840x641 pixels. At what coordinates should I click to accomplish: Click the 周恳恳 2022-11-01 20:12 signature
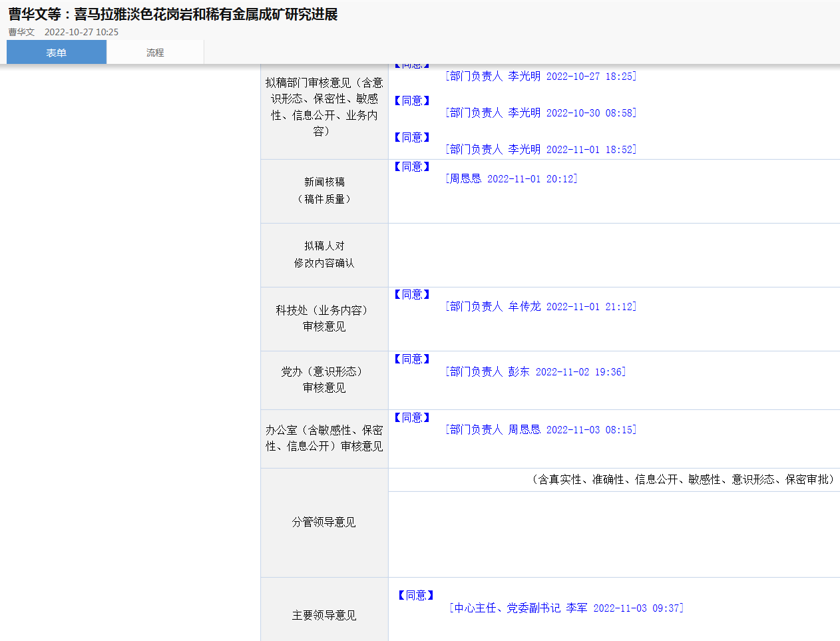[511, 179]
